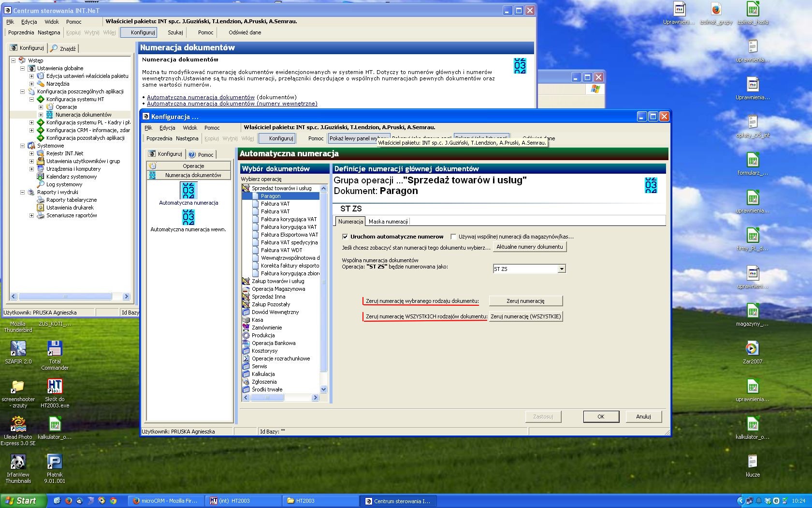812x508 pixels.
Task: Click the document list horizontal scrollbar
Action: click(281, 398)
